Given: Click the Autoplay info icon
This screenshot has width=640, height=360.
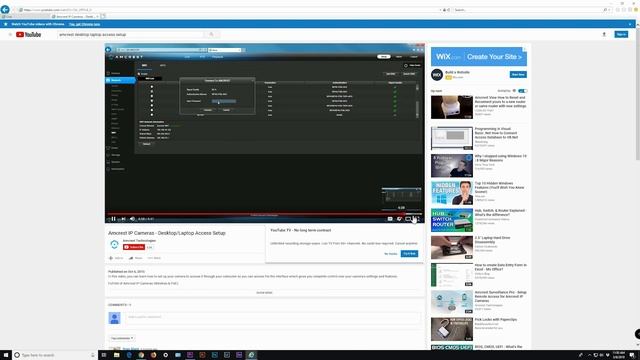Looking at the screenshot, I should 514,91.
